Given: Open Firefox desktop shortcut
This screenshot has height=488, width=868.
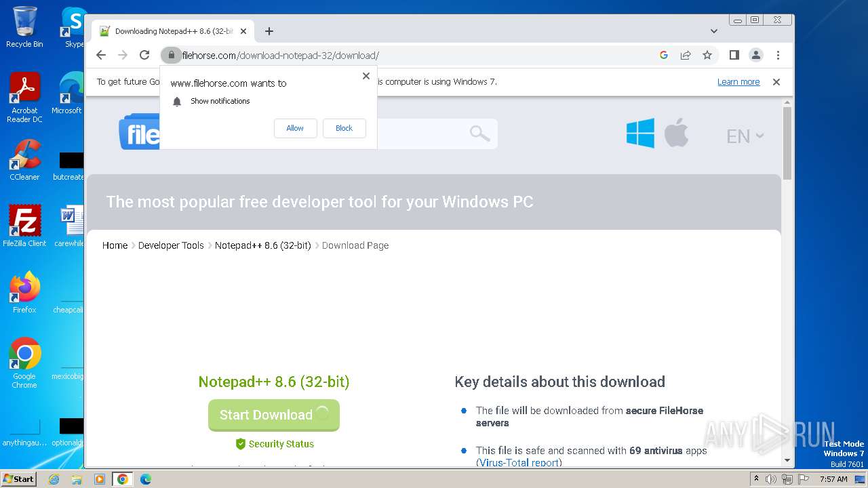Looking at the screenshot, I should click(x=24, y=293).
